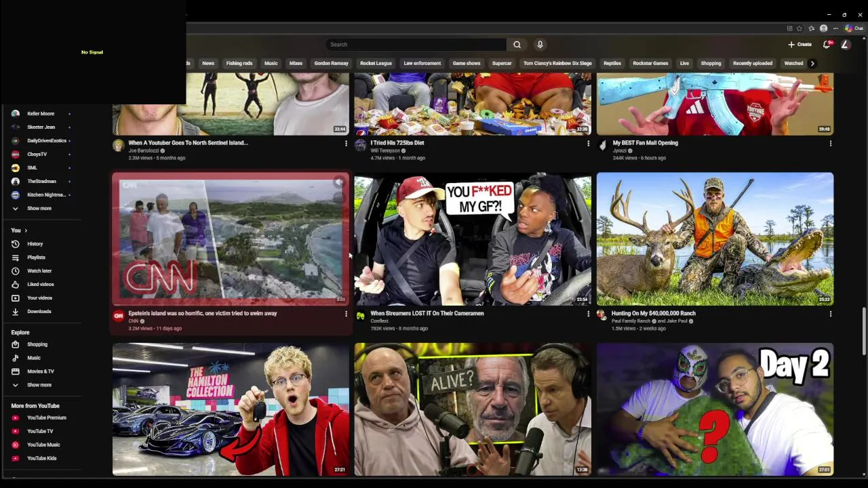The width and height of the screenshot is (868, 488).
Task: Open YouTube Kids link
Action: (41, 459)
